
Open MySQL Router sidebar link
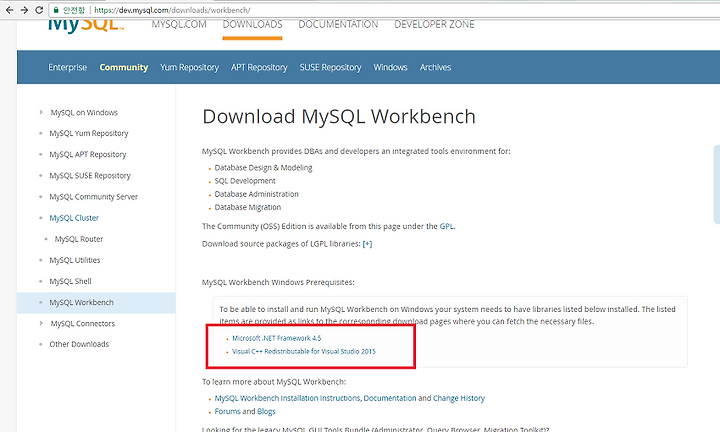(x=79, y=239)
